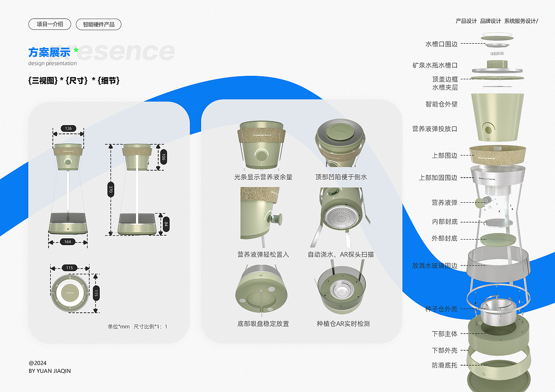Click the 126 dimension badge
The width and height of the screenshot is (555, 392).
pos(68,128)
